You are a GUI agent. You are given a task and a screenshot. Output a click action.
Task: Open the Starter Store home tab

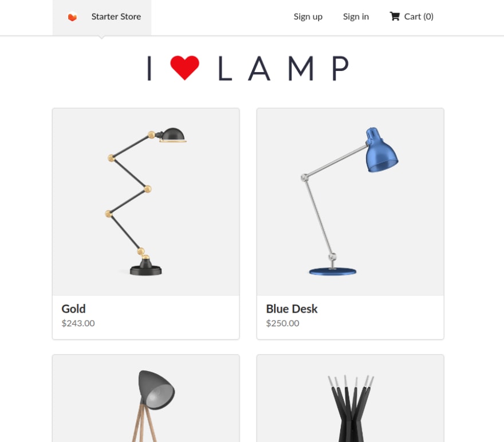click(102, 17)
